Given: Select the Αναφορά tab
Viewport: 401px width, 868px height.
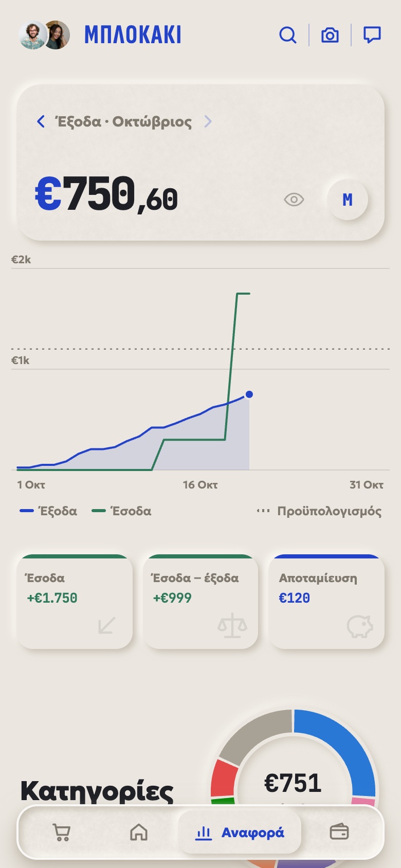Looking at the screenshot, I should (240, 833).
